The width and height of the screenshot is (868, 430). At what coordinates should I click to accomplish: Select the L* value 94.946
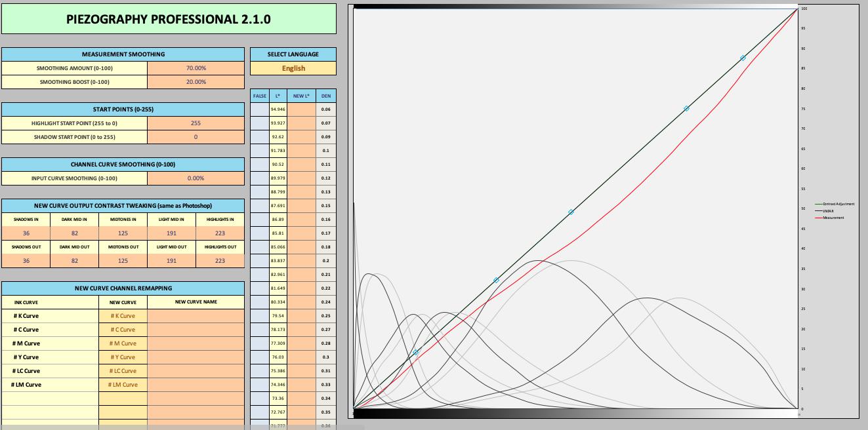click(x=278, y=109)
